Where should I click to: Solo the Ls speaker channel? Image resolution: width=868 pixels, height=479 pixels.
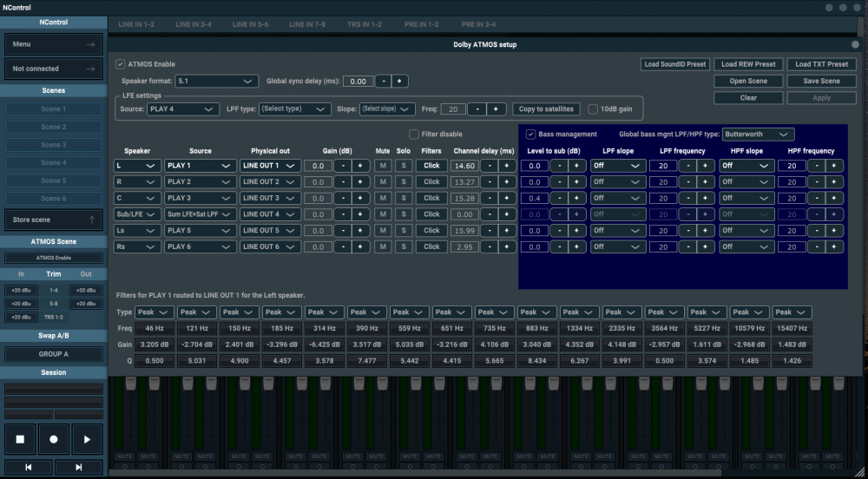tap(404, 230)
